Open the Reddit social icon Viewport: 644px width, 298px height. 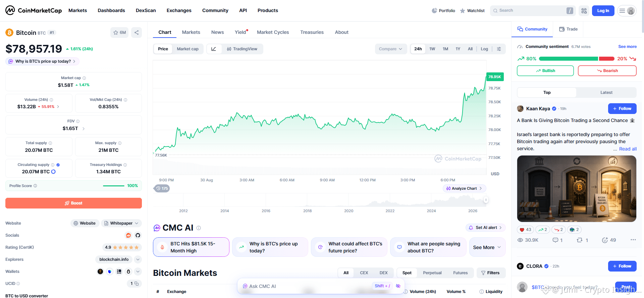coord(128,235)
